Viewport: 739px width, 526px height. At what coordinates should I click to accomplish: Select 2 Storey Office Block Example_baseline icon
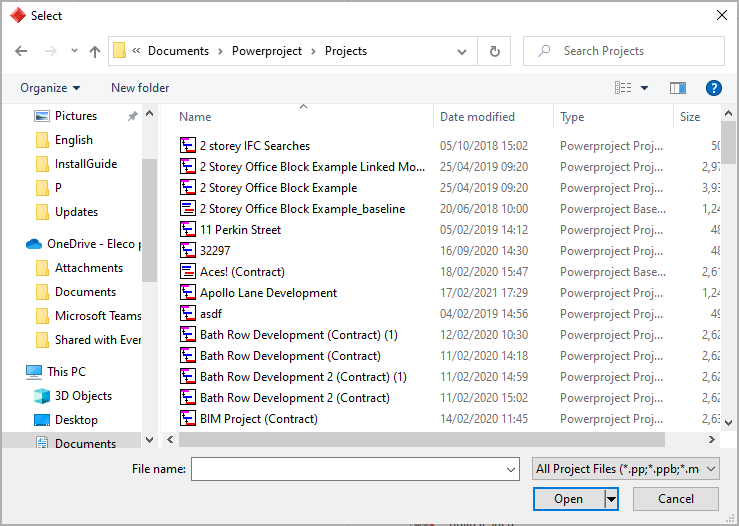[x=188, y=208]
